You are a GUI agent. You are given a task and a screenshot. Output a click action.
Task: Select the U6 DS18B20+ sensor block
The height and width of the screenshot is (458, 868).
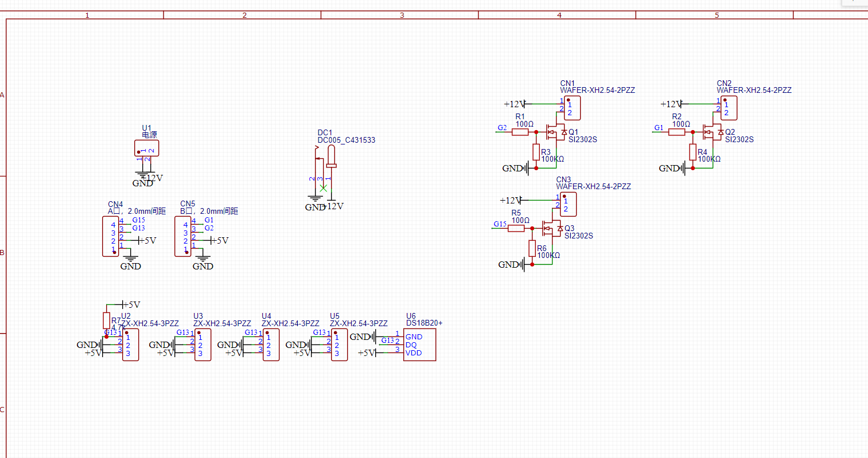click(419, 345)
